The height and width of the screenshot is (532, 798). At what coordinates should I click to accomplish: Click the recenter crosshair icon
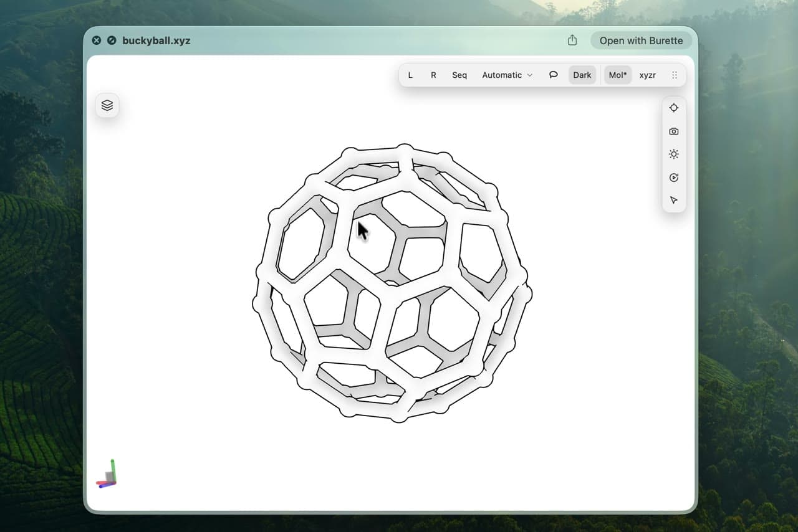[x=674, y=108]
